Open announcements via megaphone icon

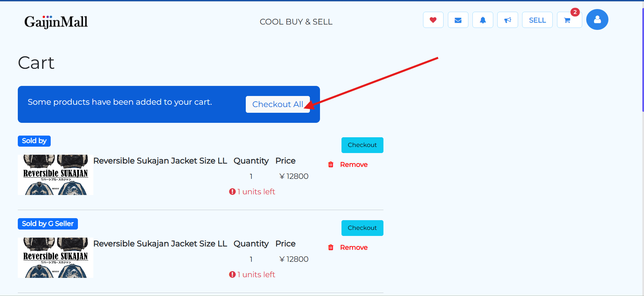[x=507, y=20]
